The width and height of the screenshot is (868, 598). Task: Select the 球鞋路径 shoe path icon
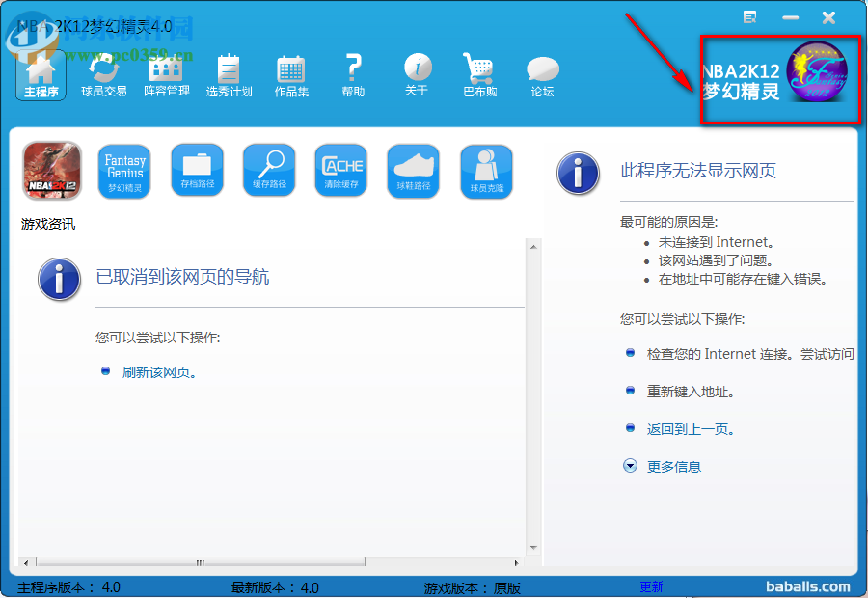click(x=414, y=172)
